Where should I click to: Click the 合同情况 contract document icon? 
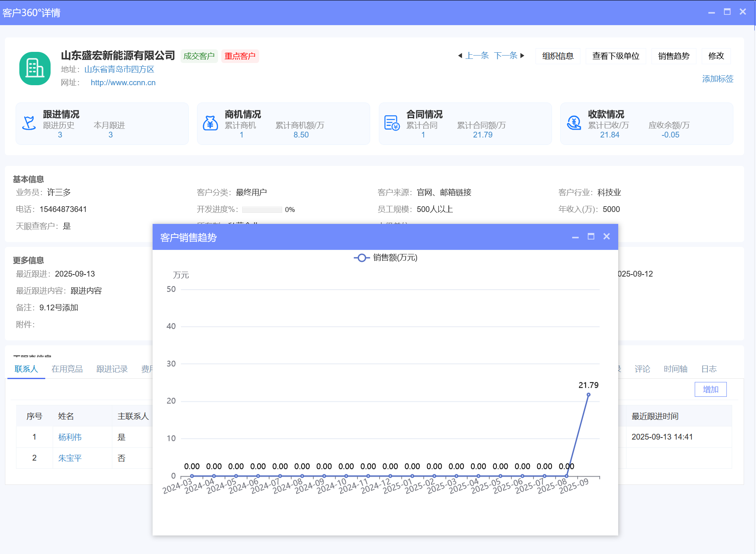click(392, 123)
